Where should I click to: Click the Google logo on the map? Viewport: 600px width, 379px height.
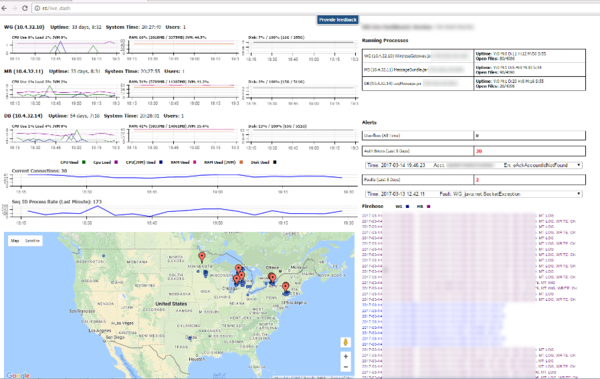(x=18, y=375)
